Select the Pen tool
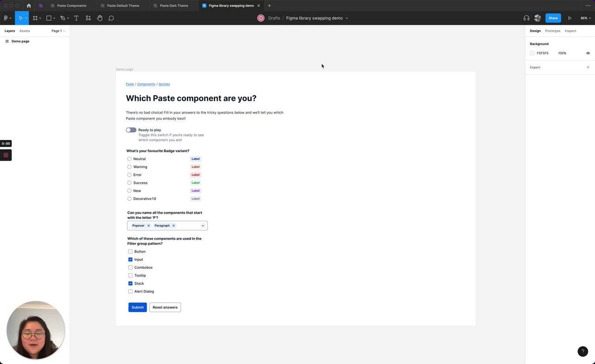 coord(62,18)
